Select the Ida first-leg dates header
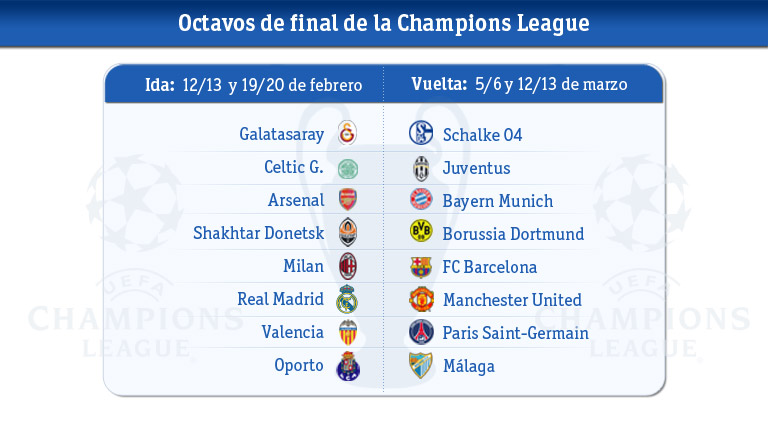This screenshot has height=432, width=768. [x=252, y=84]
